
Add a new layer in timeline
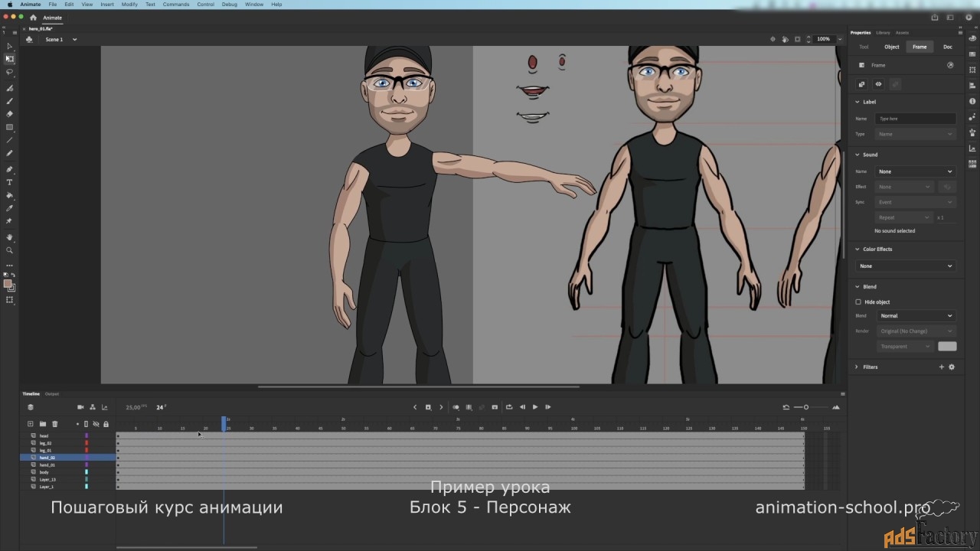[x=31, y=424]
